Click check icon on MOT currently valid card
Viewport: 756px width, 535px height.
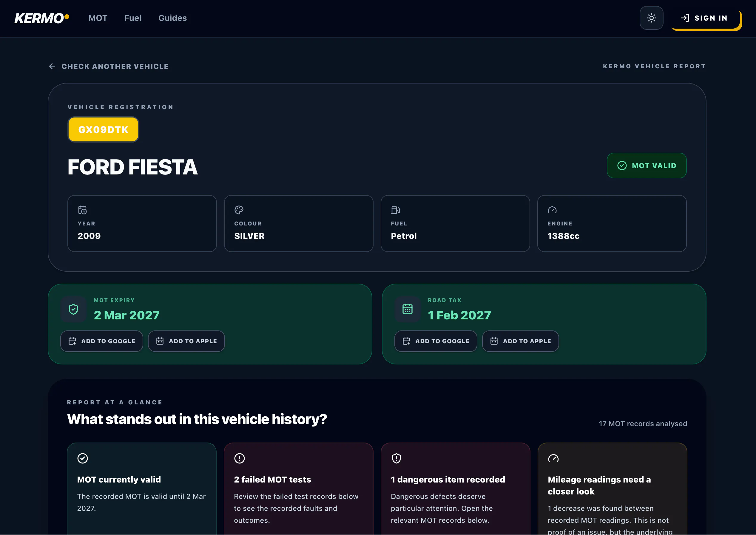(82, 458)
